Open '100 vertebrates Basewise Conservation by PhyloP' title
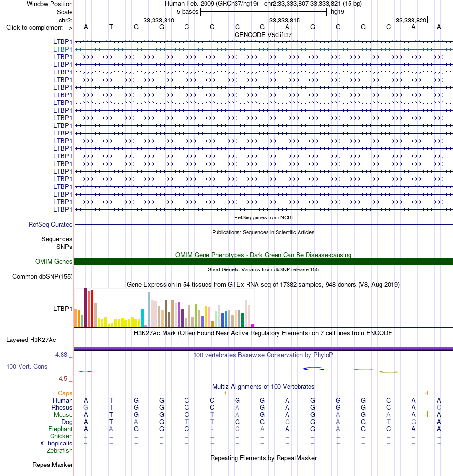This screenshot has height=476, width=453. pyautogui.click(x=263, y=355)
